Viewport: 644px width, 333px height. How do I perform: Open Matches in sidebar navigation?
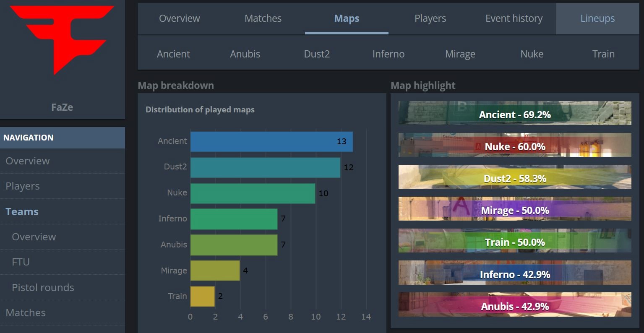tap(62, 313)
